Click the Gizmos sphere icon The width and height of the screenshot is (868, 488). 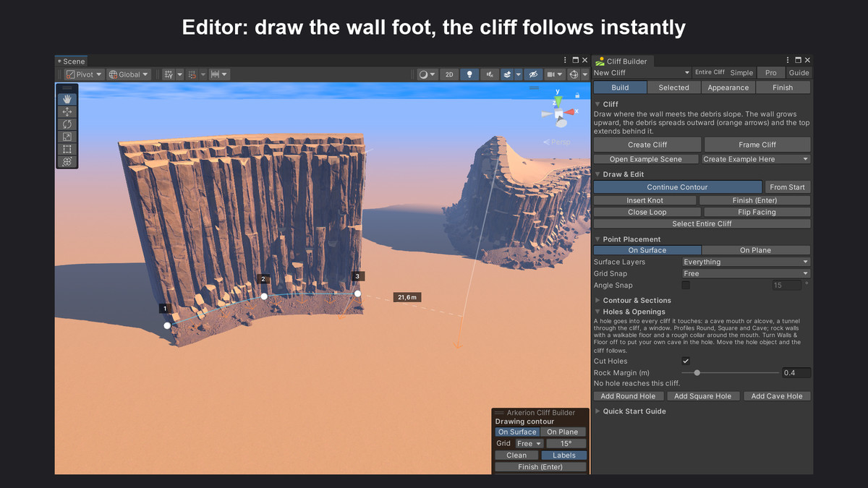point(574,74)
